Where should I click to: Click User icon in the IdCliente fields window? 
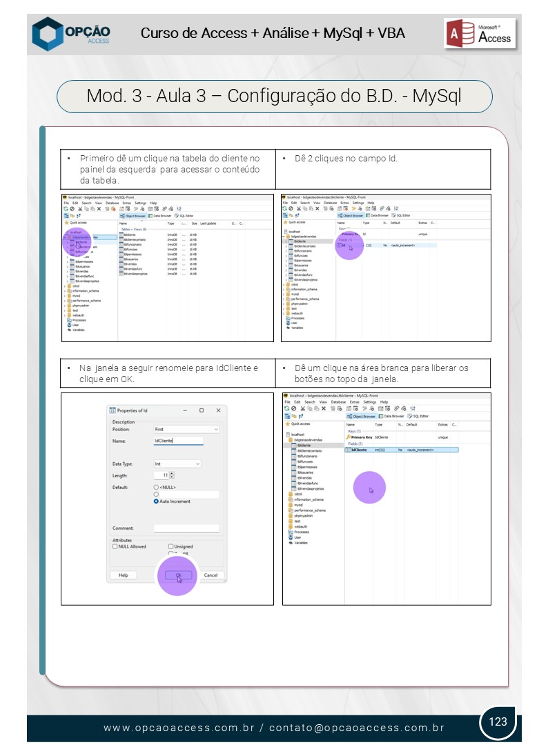[x=291, y=537]
